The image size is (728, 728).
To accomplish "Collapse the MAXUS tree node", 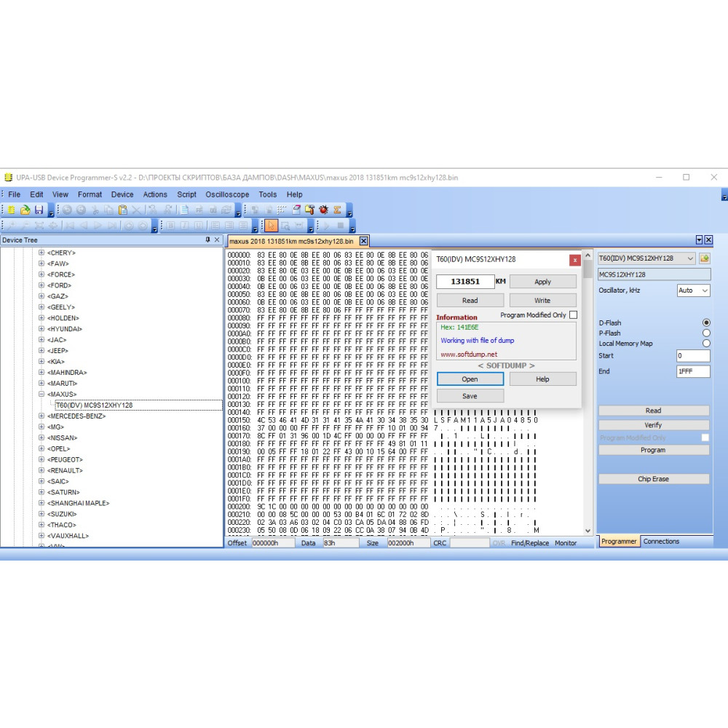I will coord(41,394).
